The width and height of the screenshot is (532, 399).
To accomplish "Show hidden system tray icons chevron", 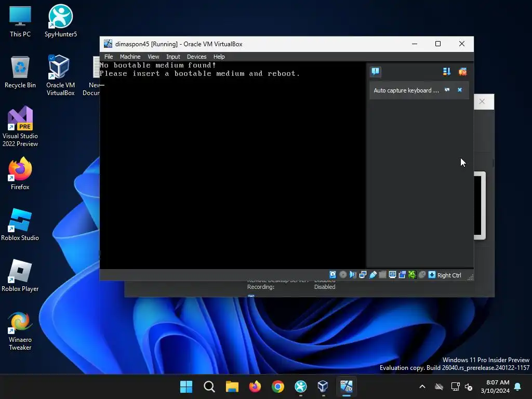I will (422, 387).
